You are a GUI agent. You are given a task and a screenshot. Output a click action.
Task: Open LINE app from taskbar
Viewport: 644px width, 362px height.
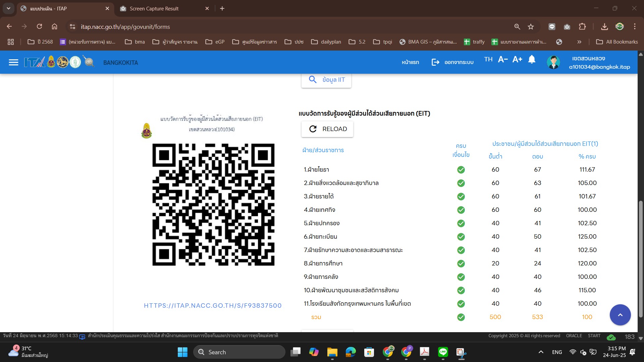[x=443, y=352]
